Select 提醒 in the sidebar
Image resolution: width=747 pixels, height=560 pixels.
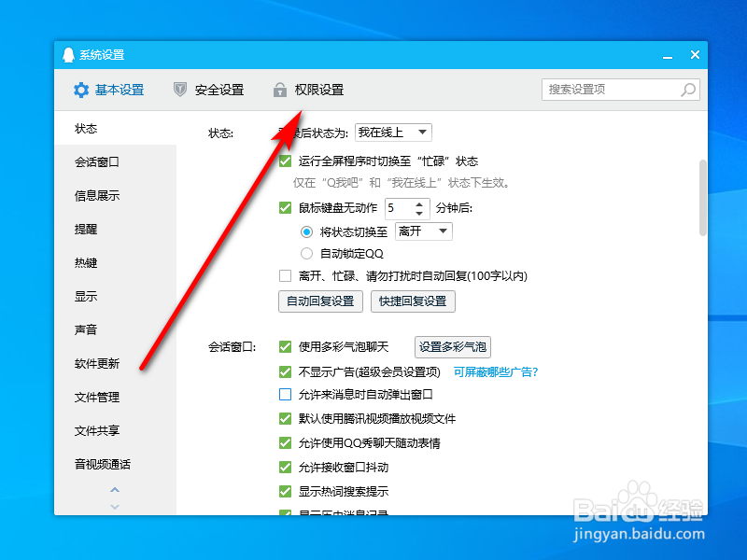(115, 229)
